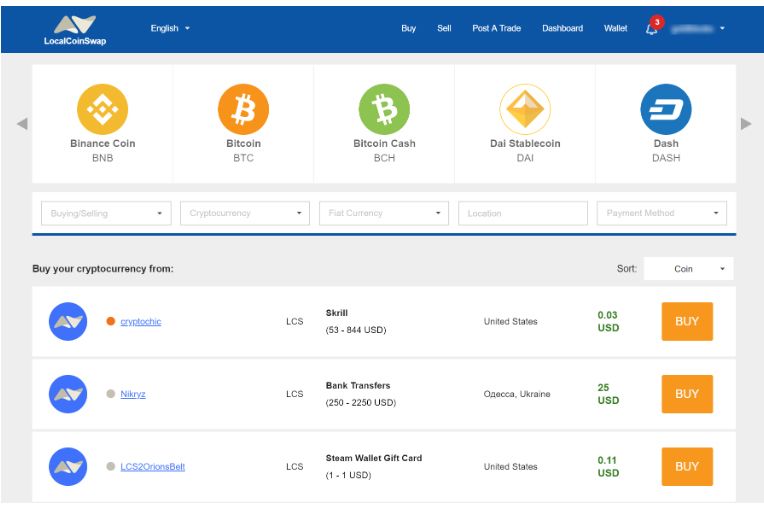Viewport: 764px width, 516px height.
Task: Click the orange status dot beside cryptochic
Action: click(111, 321)
